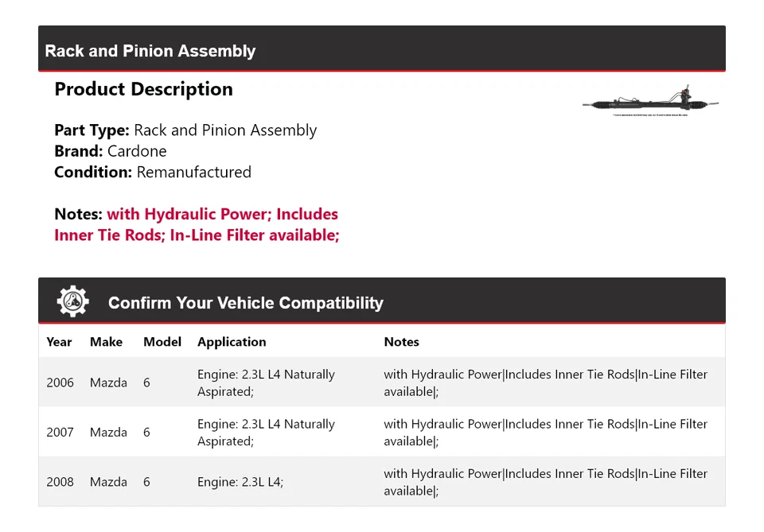Click the gear icon beside vehicle compatibility
This screenshot has height=532, width=764.
(x=72, y=301)
